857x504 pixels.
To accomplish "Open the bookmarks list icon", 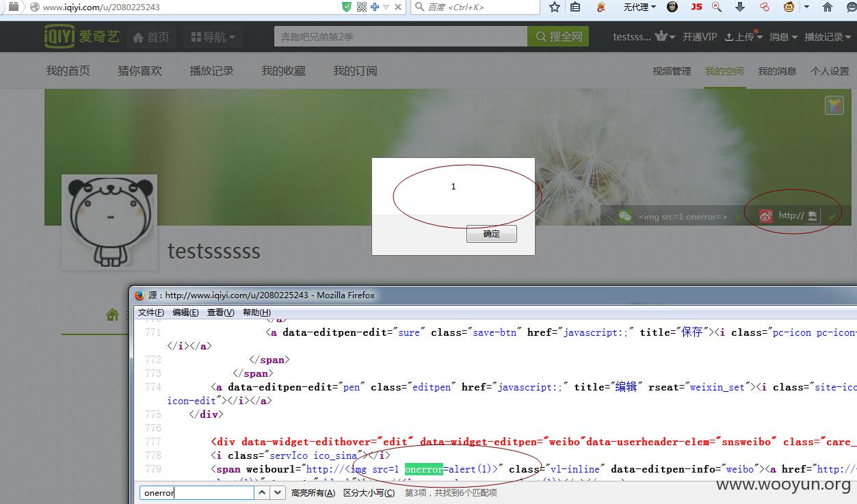I will (x=575, y=7).
